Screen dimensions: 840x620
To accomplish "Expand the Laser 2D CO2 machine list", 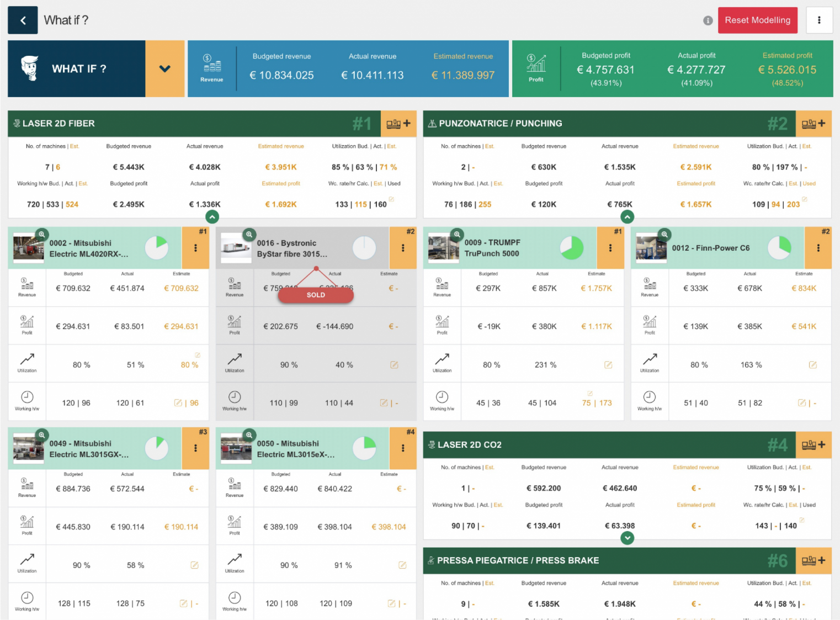I will tap(627, 538).
